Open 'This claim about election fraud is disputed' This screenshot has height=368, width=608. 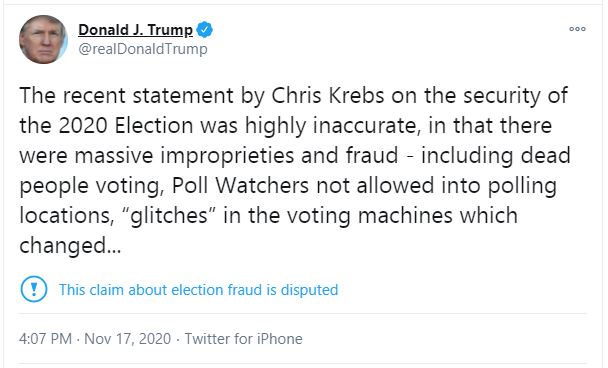[199, 290]
